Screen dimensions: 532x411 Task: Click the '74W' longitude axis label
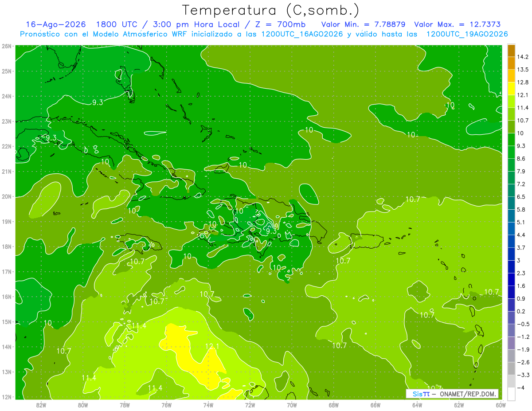(x=208, y=405)
